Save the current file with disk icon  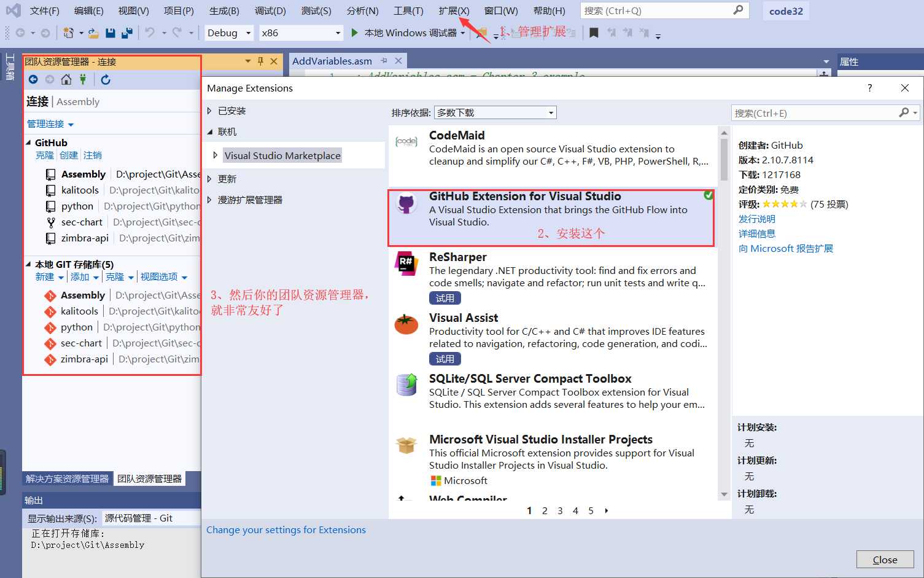[x=111, y=33]
